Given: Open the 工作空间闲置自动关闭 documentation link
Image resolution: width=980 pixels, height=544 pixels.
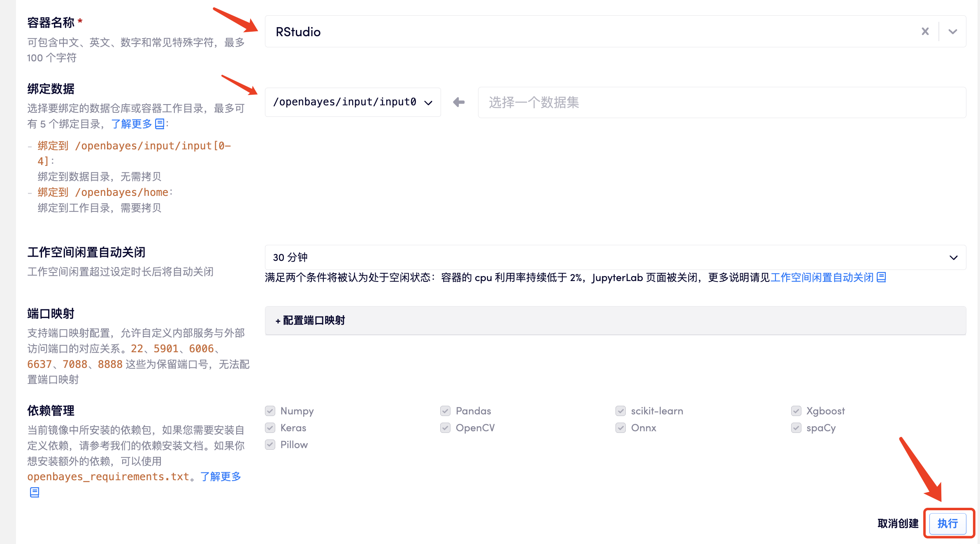Looking at the screenshot, I should tap(822, 278).
